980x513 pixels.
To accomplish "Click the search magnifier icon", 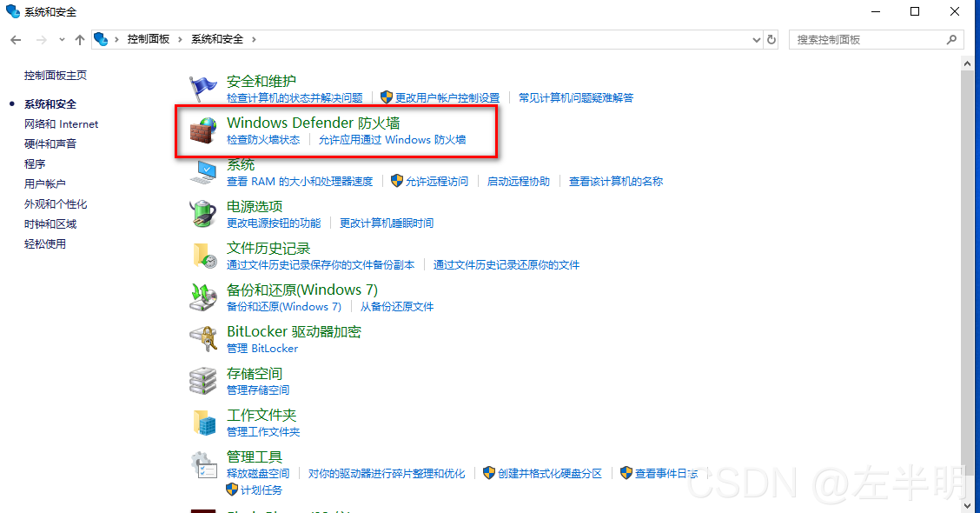I will point(951,39).
